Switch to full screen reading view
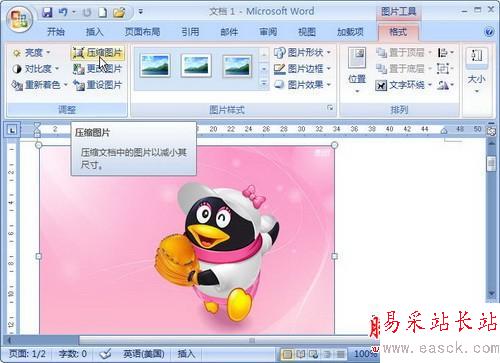 click(x=300, y=354)
